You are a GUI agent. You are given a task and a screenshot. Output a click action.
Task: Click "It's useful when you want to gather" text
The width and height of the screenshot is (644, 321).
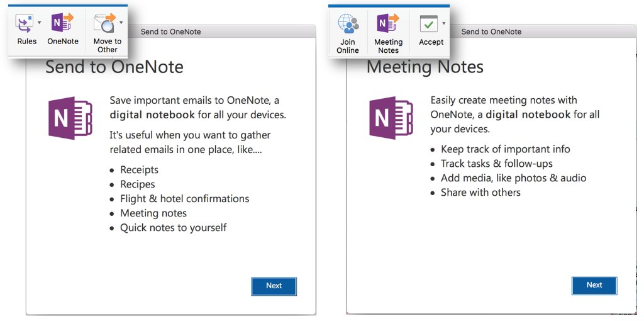pos(190,135)
